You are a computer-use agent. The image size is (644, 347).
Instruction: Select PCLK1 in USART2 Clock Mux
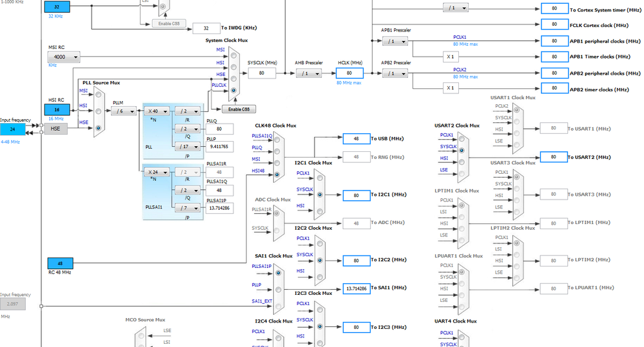(462, 139)
